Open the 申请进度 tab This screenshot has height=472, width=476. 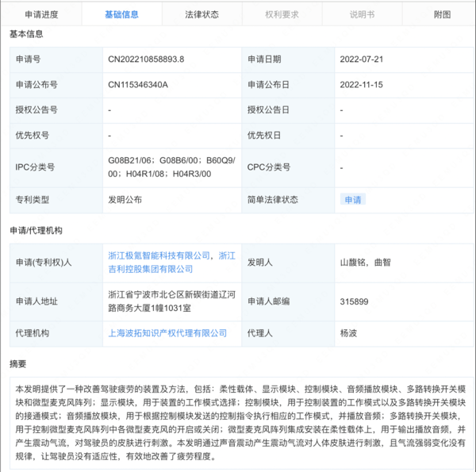tap(41, 14)
